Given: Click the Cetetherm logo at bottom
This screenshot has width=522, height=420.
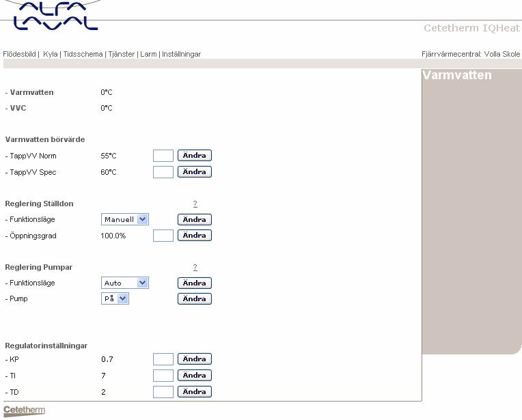Looking at the screenshot, I should (x=24, y=410).
